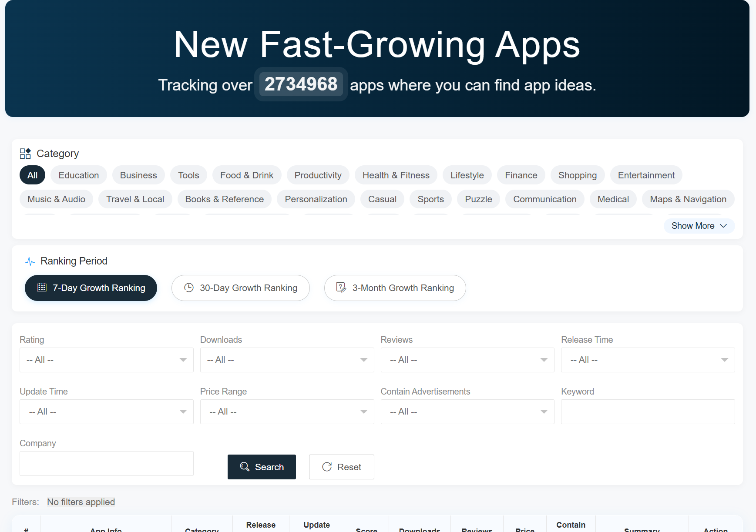Open the Rating dropdown
Screen dimensions: 756x532
tap(106, 360)
